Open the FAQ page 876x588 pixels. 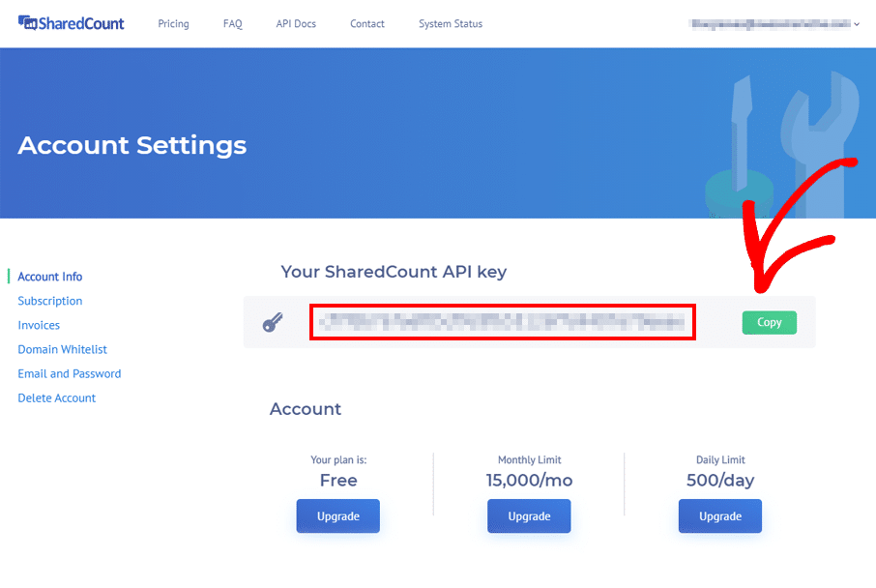[232, 23]
